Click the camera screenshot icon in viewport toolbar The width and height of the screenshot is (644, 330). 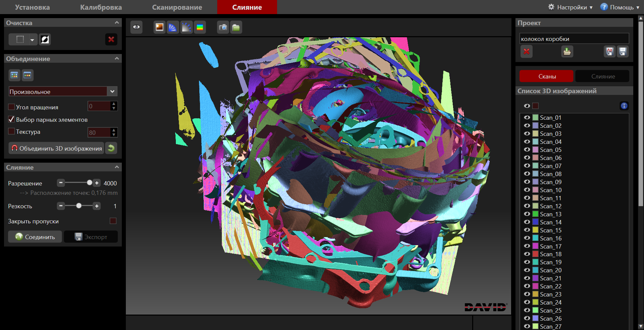click(223, 27)
